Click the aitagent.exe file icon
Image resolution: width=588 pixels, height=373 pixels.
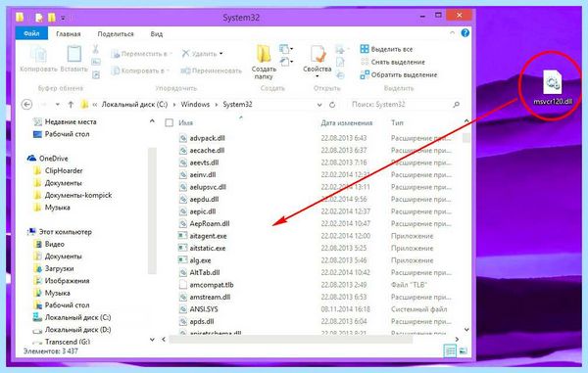coord(182,236)
